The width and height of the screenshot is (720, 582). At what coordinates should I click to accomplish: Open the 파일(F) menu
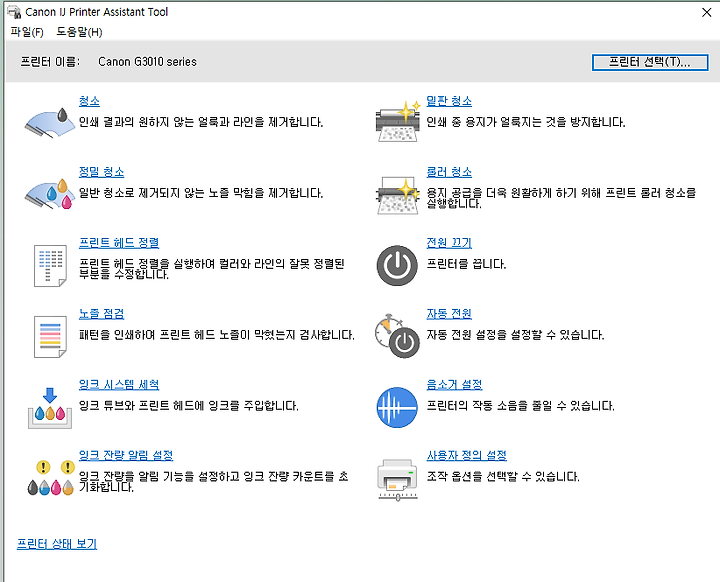click(27, 32)
